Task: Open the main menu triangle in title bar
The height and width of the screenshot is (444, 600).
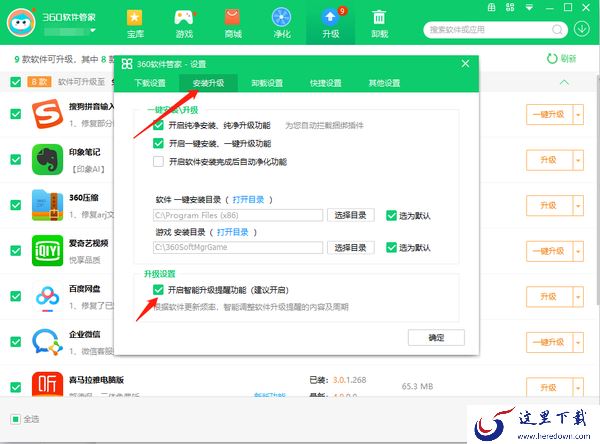Action: point(529,8)
